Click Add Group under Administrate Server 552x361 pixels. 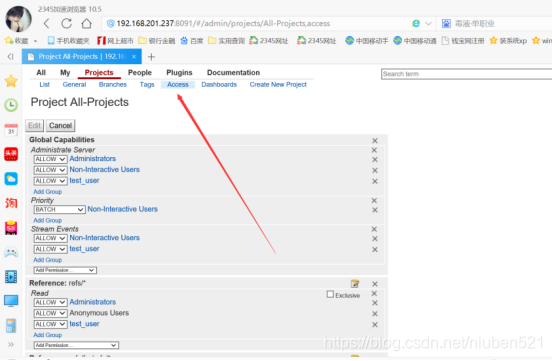[48, 192]
